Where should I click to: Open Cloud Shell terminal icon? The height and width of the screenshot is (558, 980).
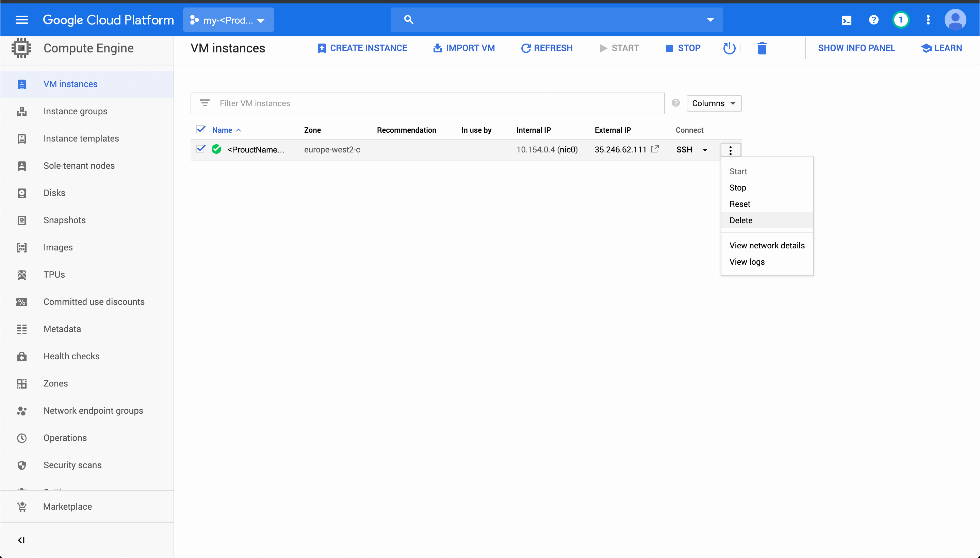[x=847, y=19]
